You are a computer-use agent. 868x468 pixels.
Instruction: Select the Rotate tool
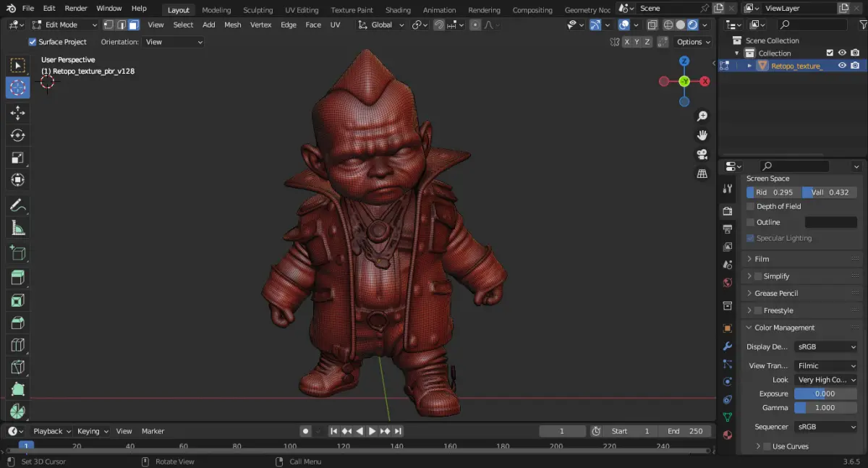pos(18,135)
